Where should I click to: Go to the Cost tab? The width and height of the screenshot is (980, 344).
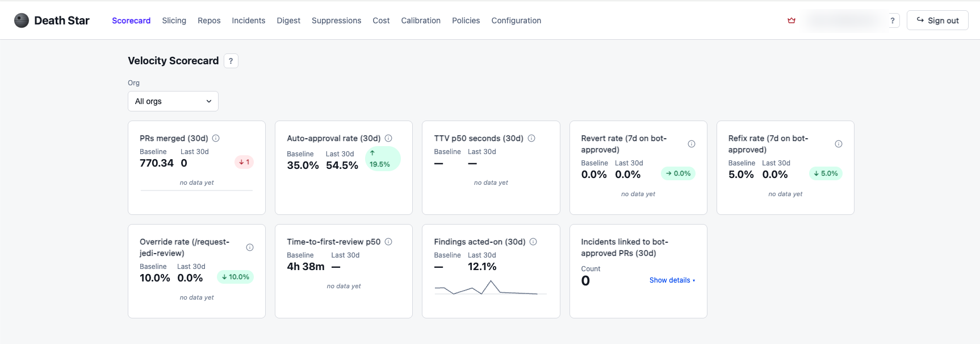[x=381, y=20]
